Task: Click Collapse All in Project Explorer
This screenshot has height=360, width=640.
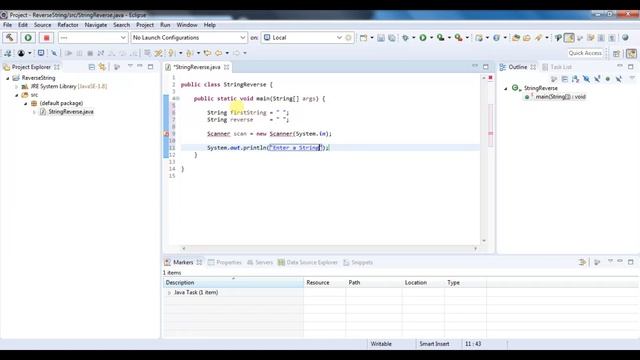Action: tap(91, 67)
